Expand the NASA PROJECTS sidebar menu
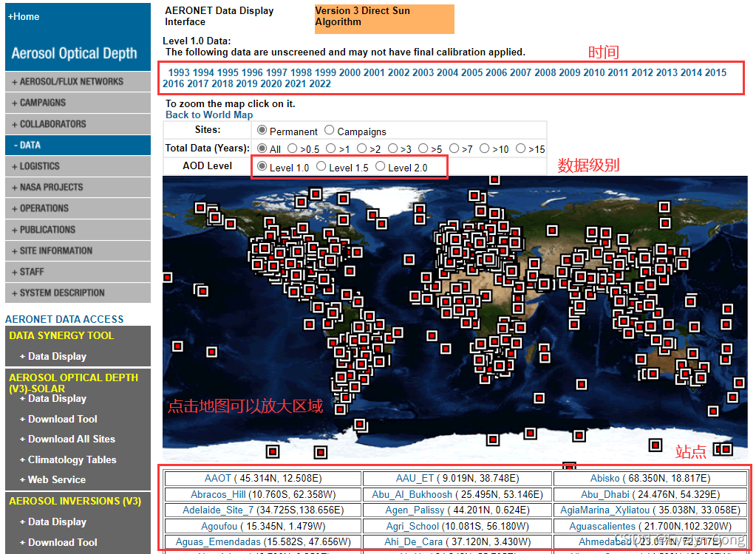 tap(78, 188)
